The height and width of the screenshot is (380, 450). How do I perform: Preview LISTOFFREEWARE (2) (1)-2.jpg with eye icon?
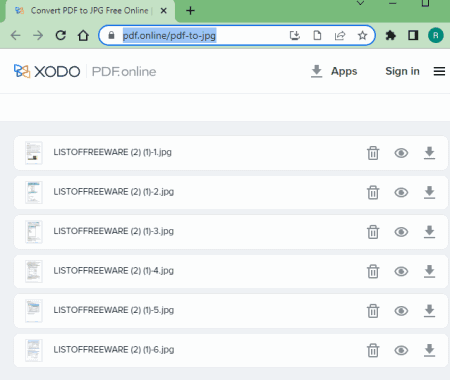(x=401, y=192)
